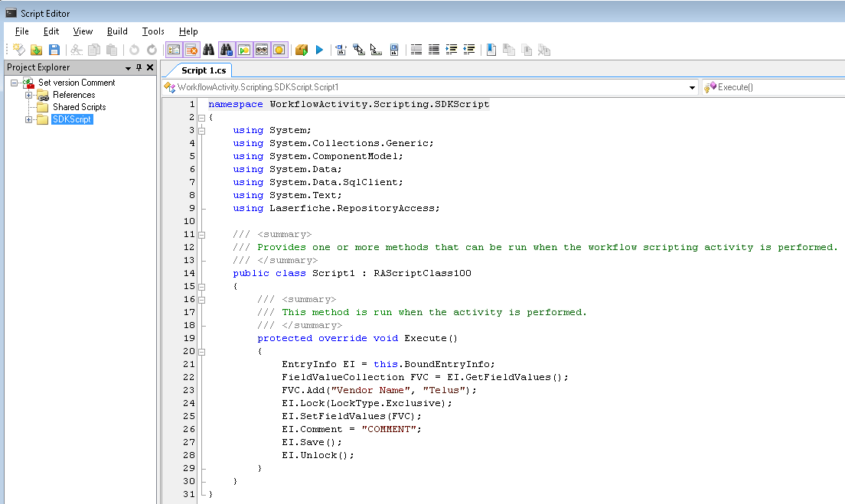Click the Comment out selected lines icon
The width and height of the screenshot is (845, 504).
pyautogui.click(x=416, y=50)
